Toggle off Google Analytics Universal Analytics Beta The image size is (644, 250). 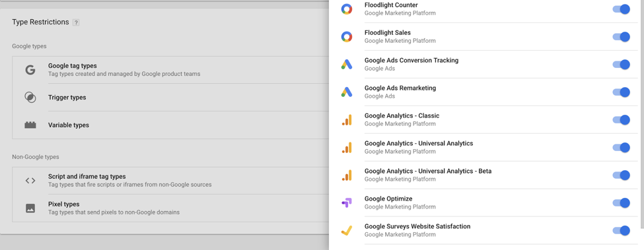tap(621, 175)
